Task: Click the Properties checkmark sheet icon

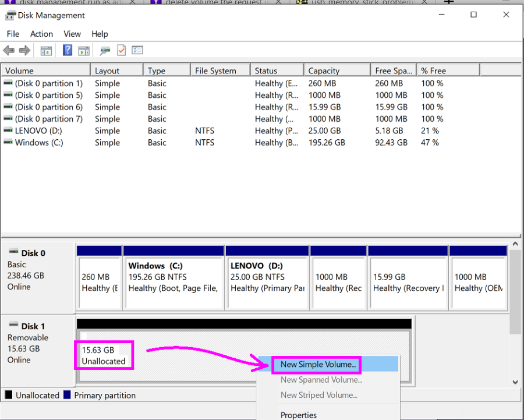Action: click(x=121, y=50)
